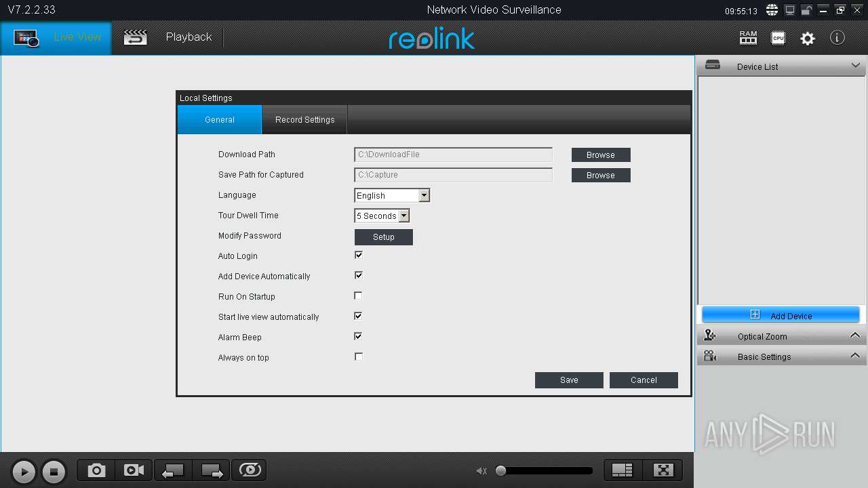Click the 'Modify Password' label
This screenshot has height=488, width=868.
pyautogui.click(x=250, y=236)
